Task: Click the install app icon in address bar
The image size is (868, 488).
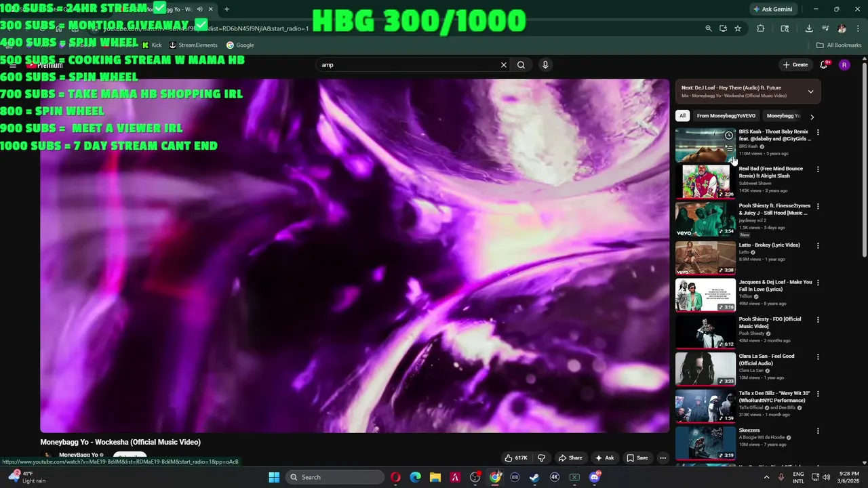Action: tap(723, 28)
